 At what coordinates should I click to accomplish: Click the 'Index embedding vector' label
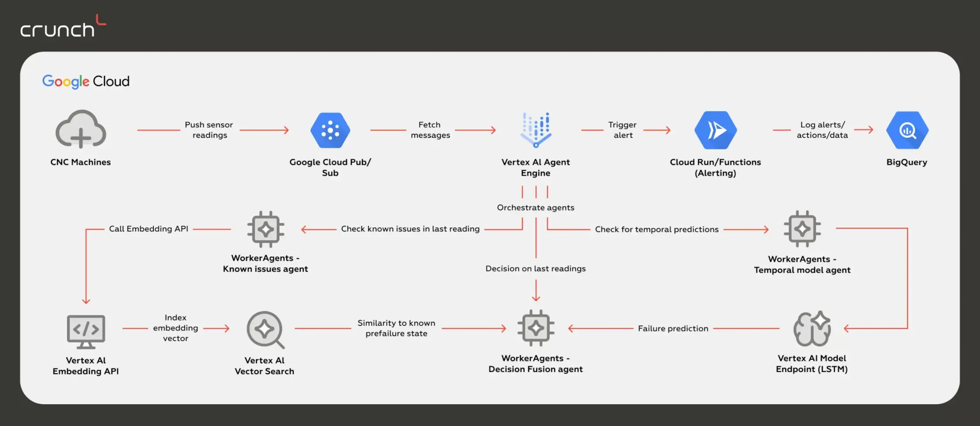[x=176, y=328]
